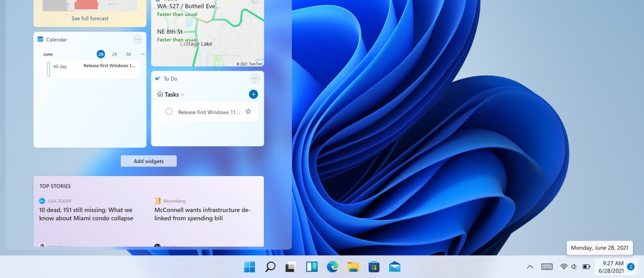
Task: Open the Calendar widget more options menu
Action: coord(138,39)
